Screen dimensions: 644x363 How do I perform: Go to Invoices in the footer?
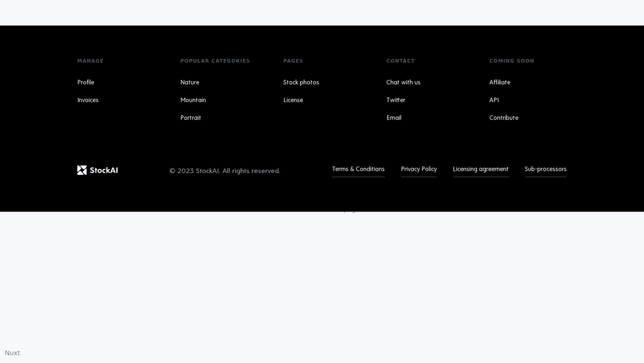(88, 100)
